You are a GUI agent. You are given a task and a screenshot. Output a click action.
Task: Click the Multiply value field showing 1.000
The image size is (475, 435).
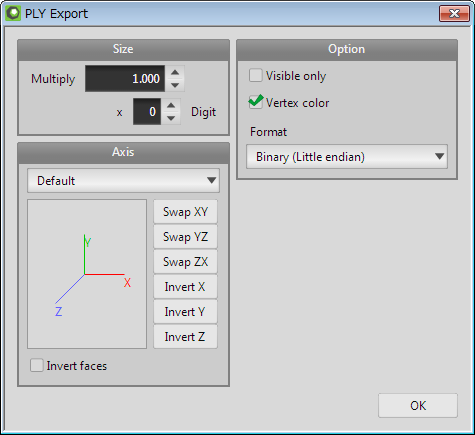(x=125, y=79)
